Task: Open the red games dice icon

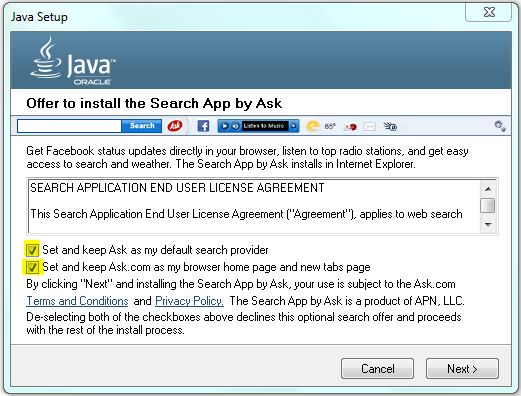Action: click(x=351, y=127)
